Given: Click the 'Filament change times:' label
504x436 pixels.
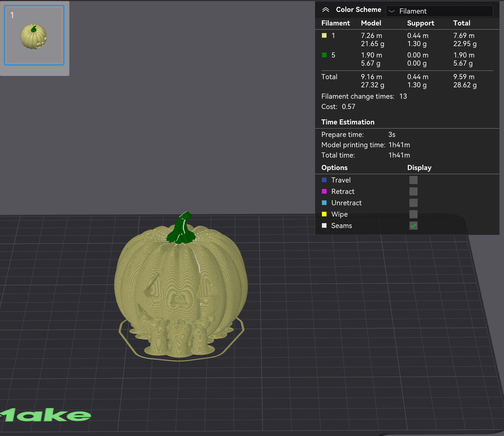Looking at the screenshot, I should 358,96.
